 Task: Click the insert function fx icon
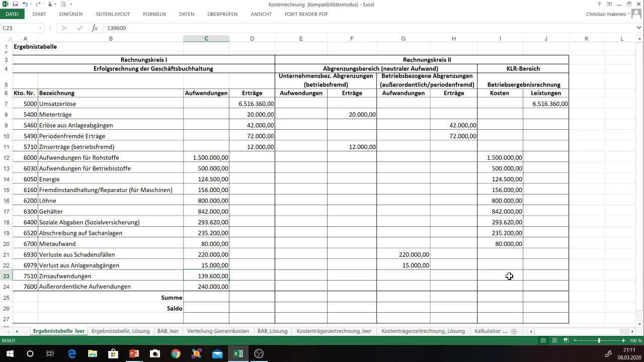click(95, 28)
